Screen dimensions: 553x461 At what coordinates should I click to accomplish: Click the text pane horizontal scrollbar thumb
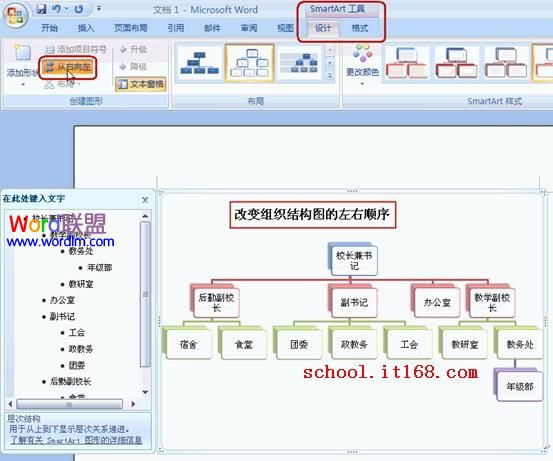(x=69, y=404)
